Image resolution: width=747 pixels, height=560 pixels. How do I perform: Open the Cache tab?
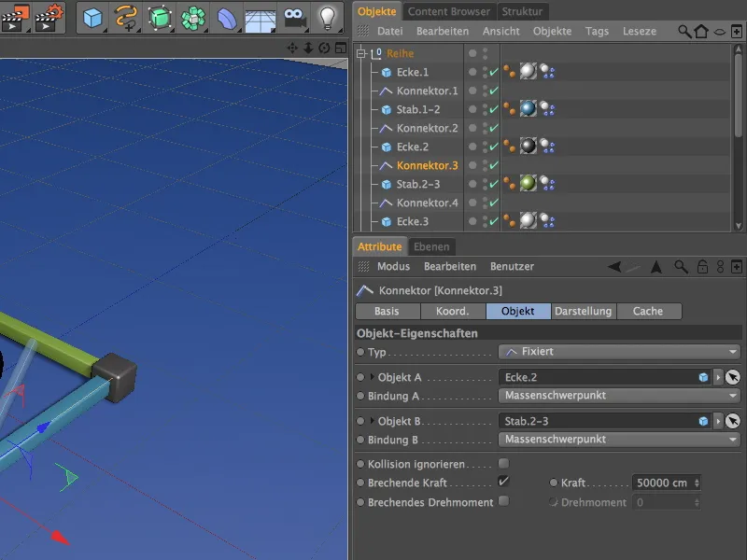pos(648,311)
